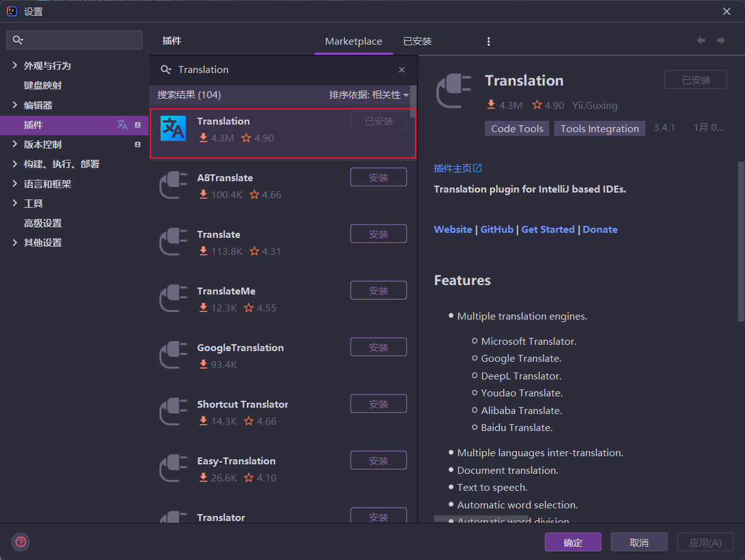Screen dimensions: 745x560
Task: Open help with the question mark icon
Action: tap(21, 542)
